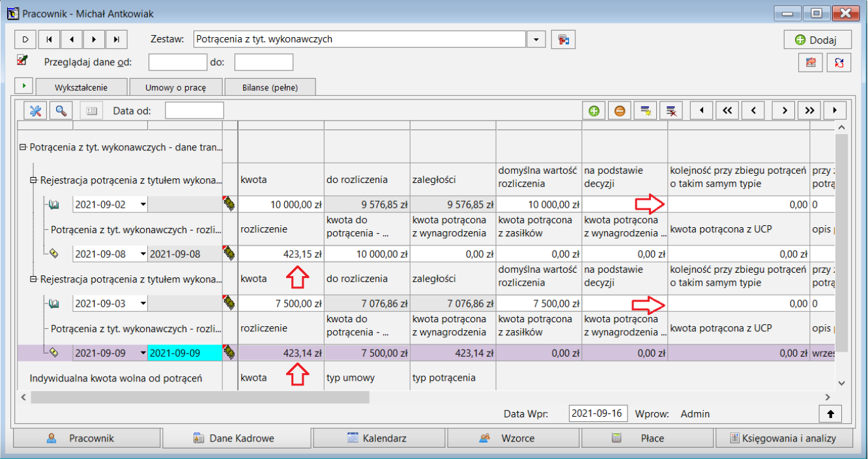Click the icon next to Zestaw dropdown
Viewport: 868px width, 459px height.
pyautogui.click(x=563, y=40)
